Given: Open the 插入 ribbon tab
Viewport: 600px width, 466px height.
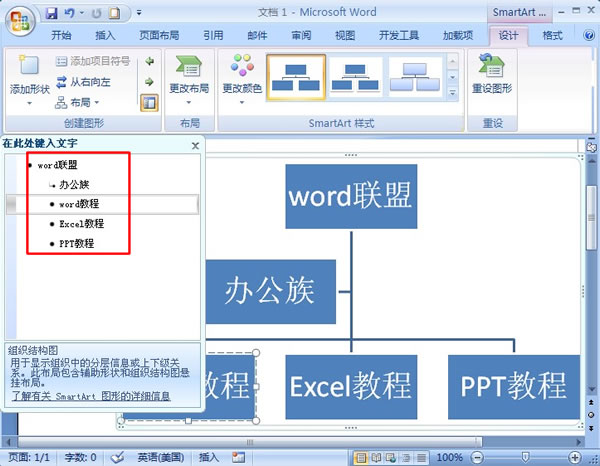Looking at the screenshot, I should (105, 36).
